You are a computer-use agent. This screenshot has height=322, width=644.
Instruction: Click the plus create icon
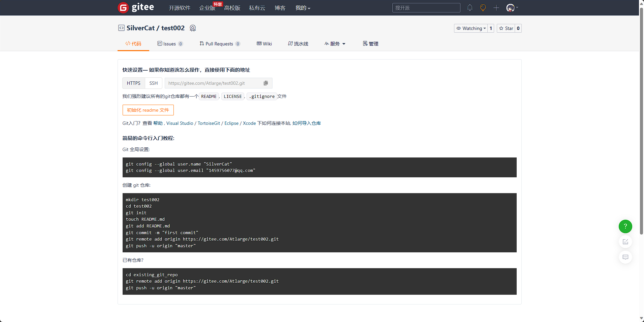click(496, 8)
